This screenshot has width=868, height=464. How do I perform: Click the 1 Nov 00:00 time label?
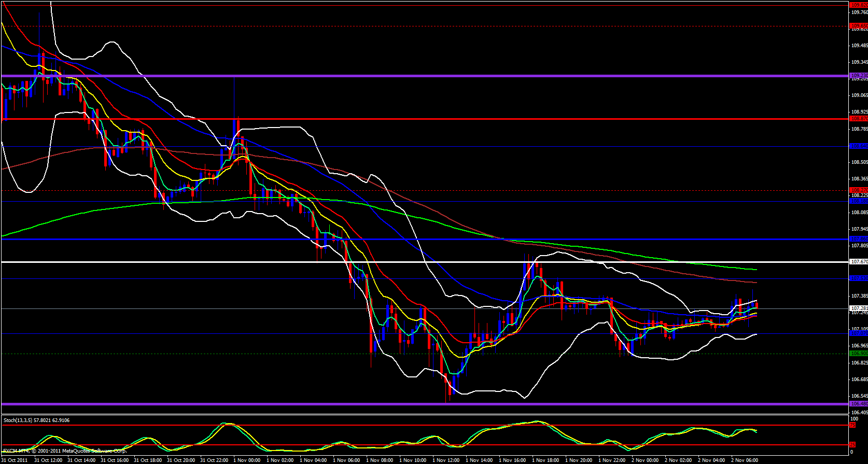tap(247, 460)
